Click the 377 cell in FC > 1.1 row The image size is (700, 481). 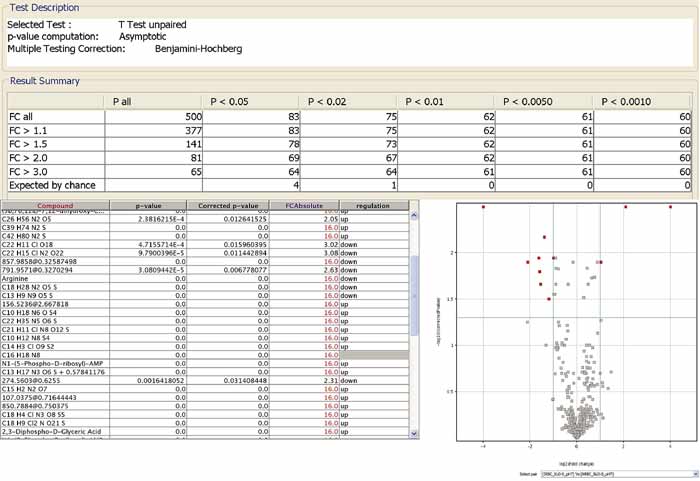(x=153, y=130)
